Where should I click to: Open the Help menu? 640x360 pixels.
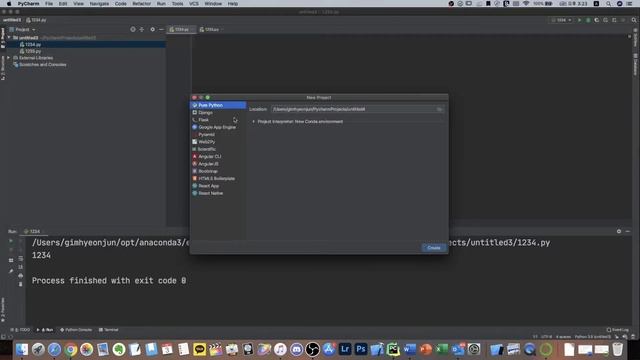tap(233, 4)
